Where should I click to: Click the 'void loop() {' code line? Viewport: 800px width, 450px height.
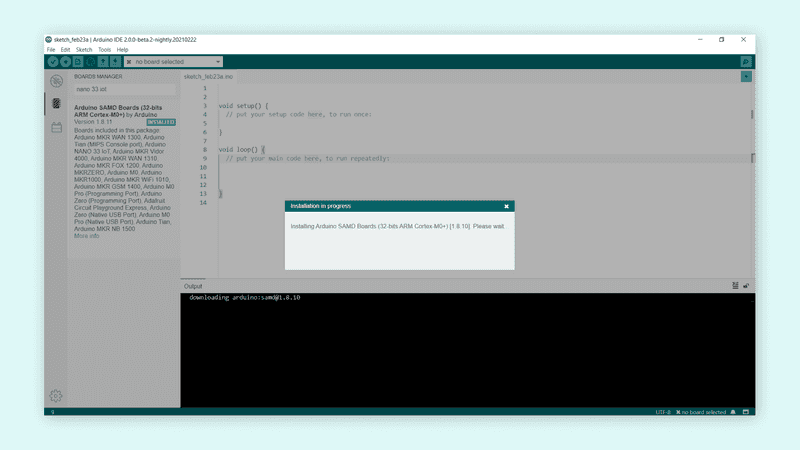pyautogui.click(x=242, y=149)
